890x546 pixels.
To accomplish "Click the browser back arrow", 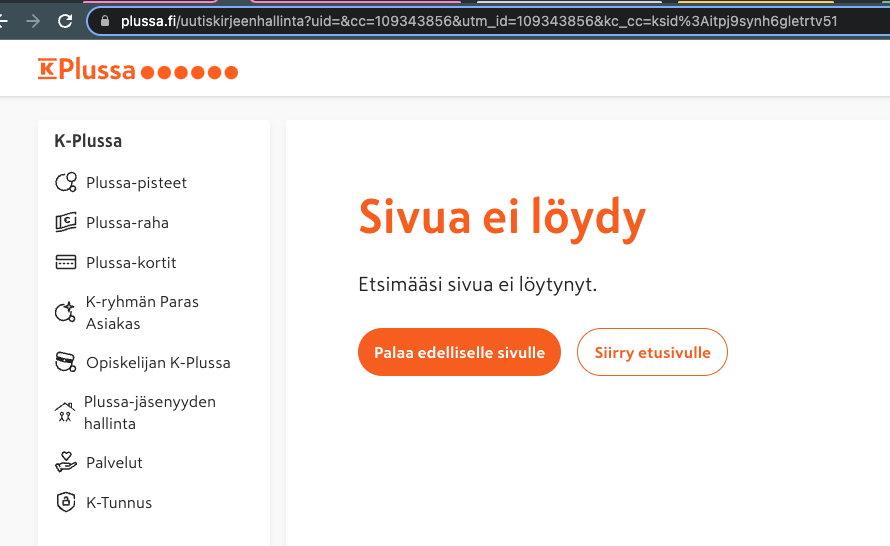I will (x=3, y=21).
